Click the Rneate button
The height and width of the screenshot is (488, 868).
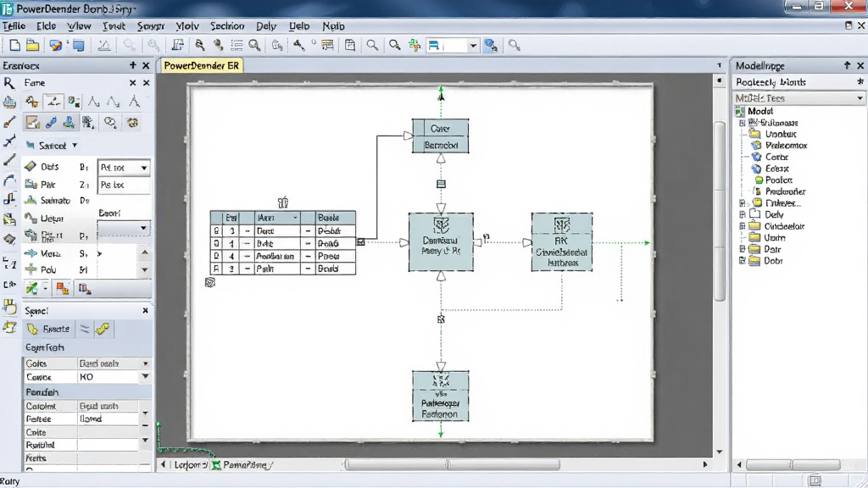[48, 330]
